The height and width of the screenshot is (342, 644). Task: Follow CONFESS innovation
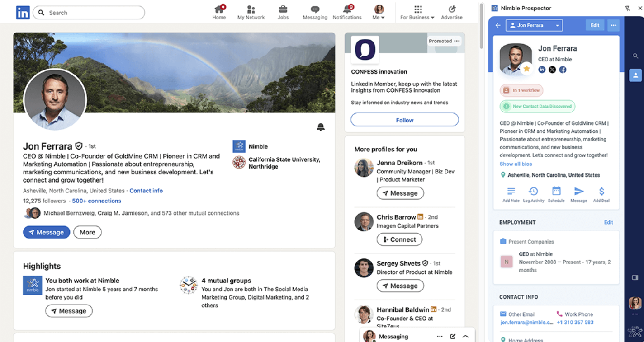(405, 120)
